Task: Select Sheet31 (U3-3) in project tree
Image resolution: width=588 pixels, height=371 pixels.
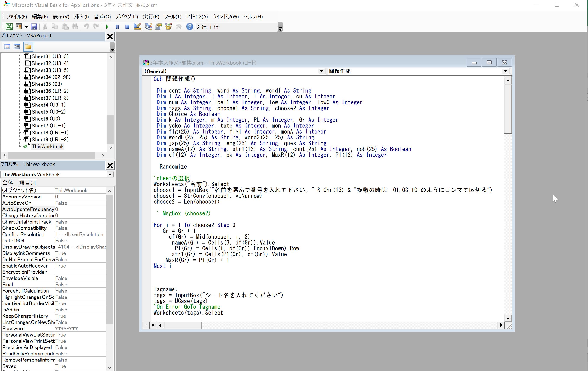Action: [50, 56]
